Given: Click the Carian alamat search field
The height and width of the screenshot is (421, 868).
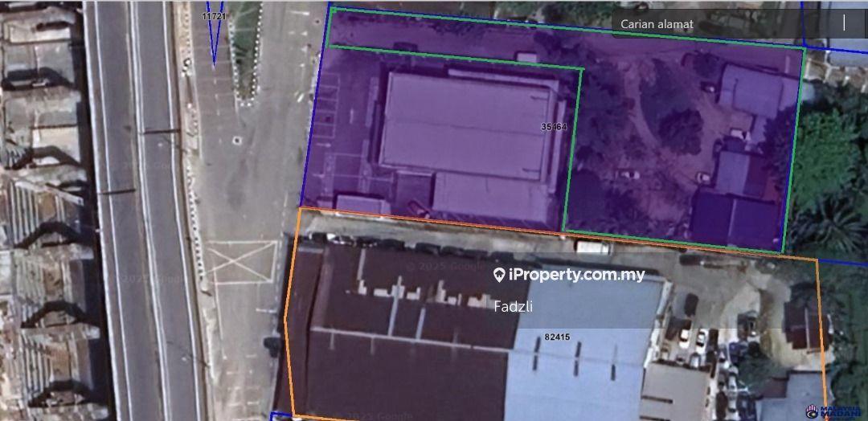Looking at the screenshot, I should 725,24.
